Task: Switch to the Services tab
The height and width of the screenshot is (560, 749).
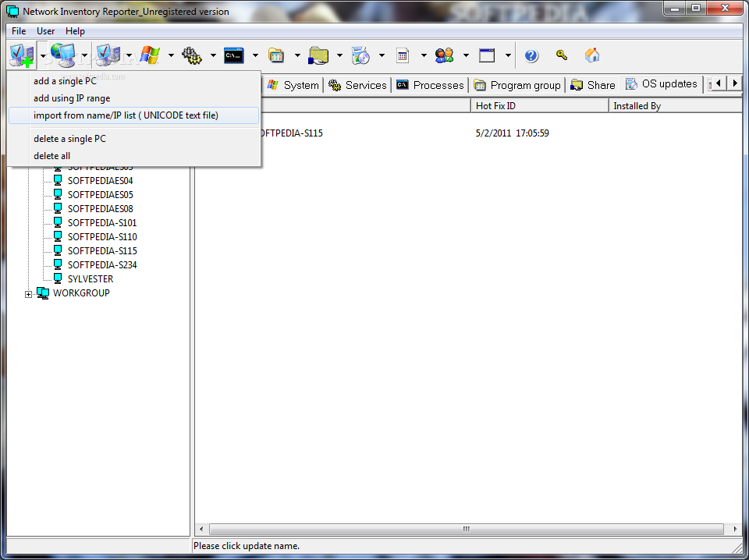Action: click(x=358, y=85)
